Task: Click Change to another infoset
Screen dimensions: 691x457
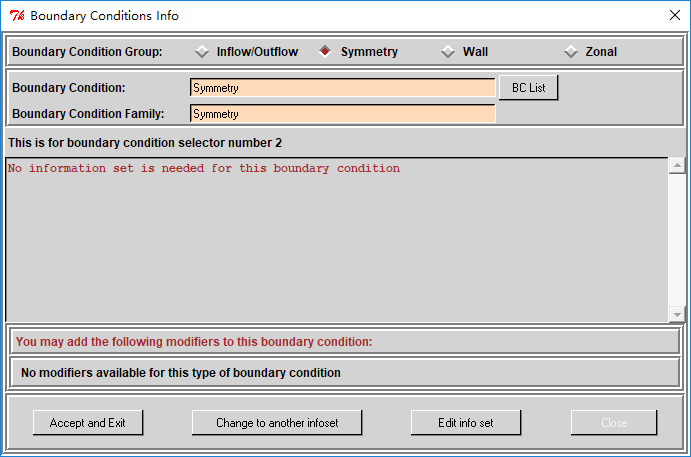Action: tap(277, 423)
